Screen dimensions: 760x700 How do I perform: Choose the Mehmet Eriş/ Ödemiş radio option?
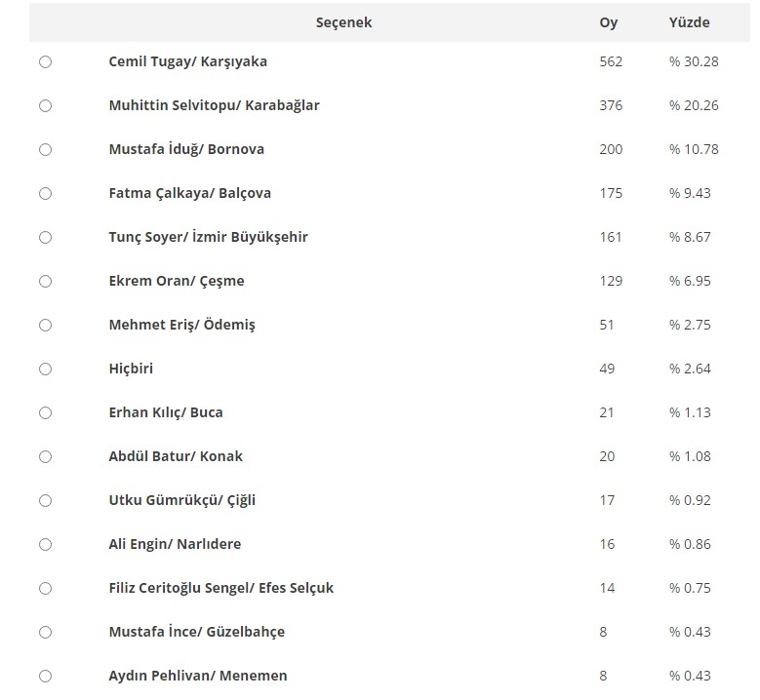(45, 326)
